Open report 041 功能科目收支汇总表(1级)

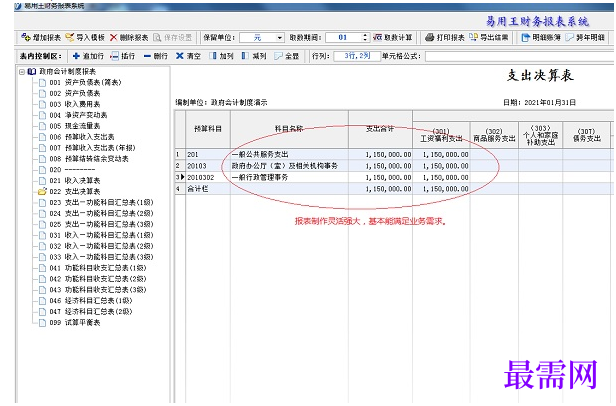click(97, 268)
